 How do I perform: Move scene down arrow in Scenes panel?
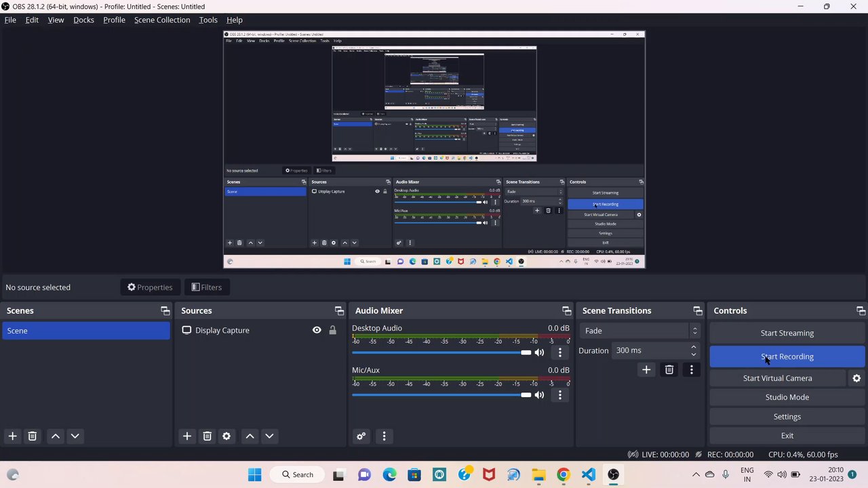75,436
